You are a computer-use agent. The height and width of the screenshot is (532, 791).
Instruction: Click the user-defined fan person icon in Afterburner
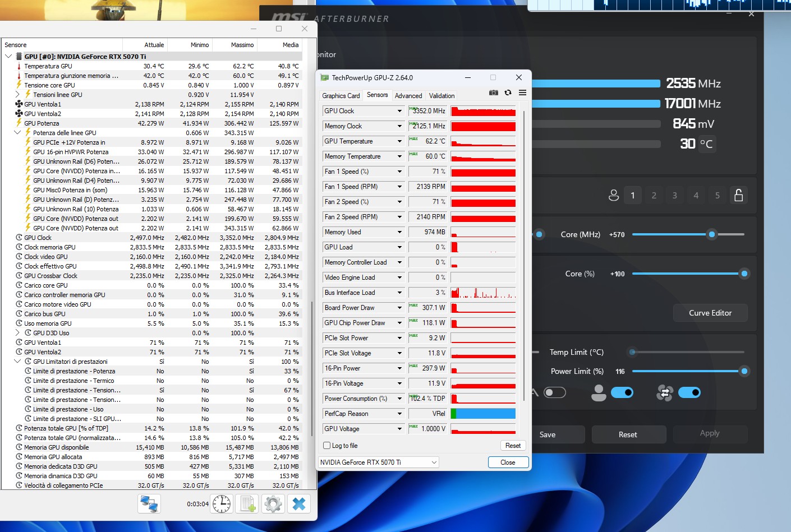point(599,392)
